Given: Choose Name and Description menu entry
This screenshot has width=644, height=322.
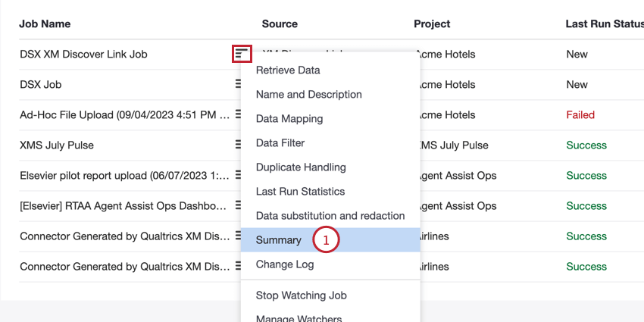Looking at the screenshot, I should (x=308, y=95).
